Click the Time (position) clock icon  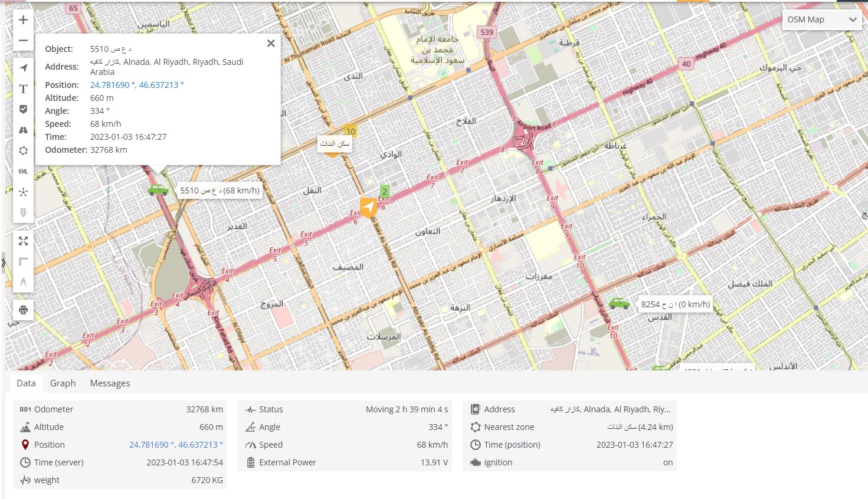click(x=476, y=445)
